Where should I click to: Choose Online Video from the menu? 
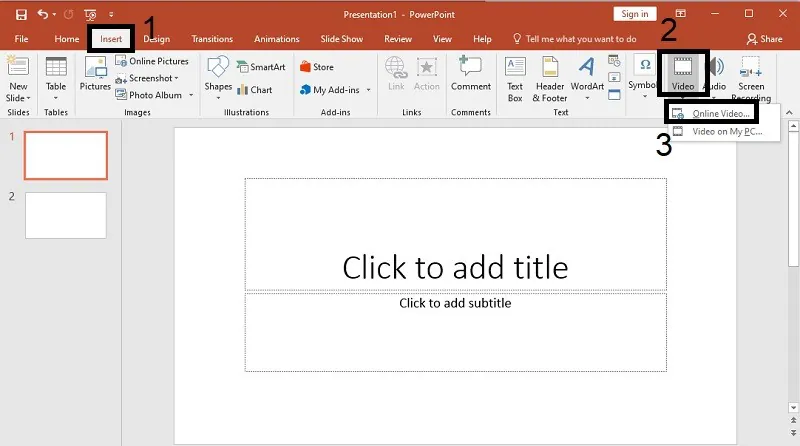[720, 113]
